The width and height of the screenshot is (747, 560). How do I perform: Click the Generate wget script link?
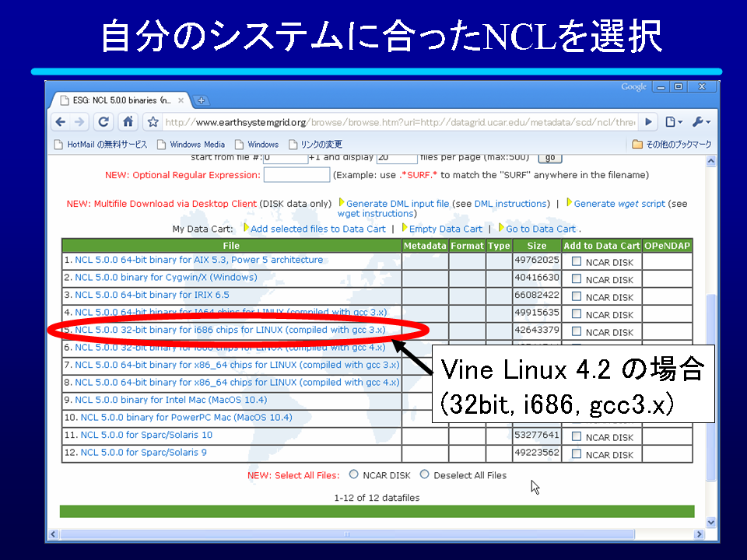tap(619, 203)
